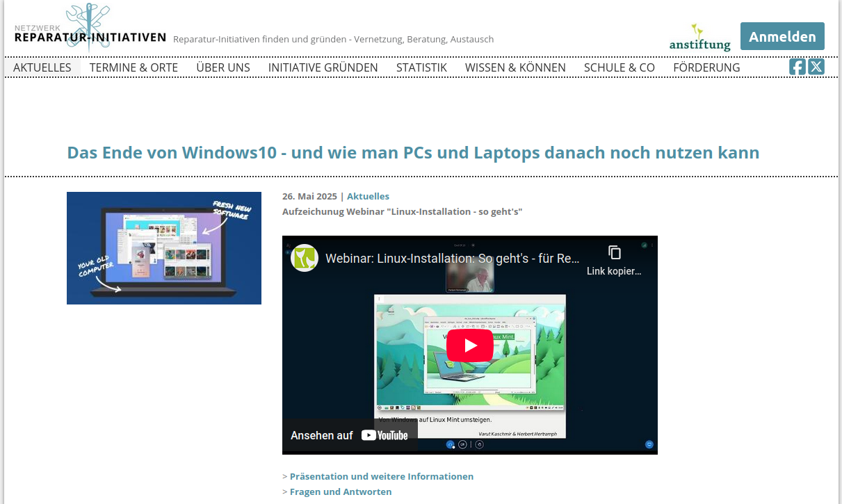842x504 pixels.
Task: Click the laptop article thumbnail image
Action: point(164,248)
